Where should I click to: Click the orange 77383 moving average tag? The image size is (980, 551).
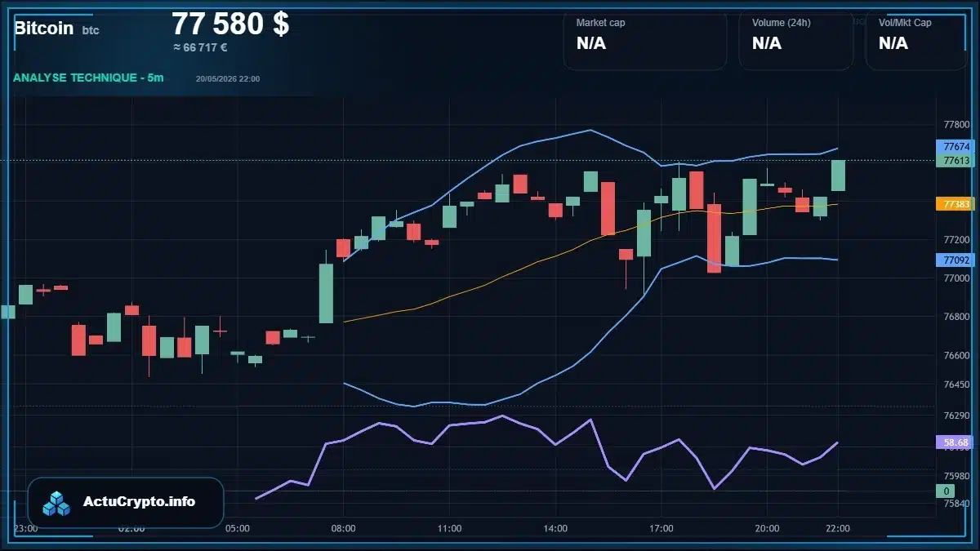click(955, 204)
